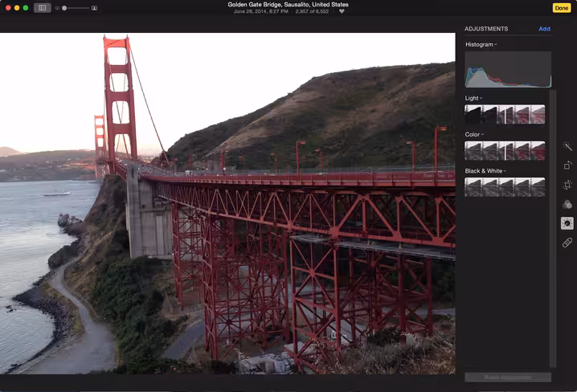Click the zoom slider handle
The width and height of the screenshot is (577, 392).
(x=64, y=8)
